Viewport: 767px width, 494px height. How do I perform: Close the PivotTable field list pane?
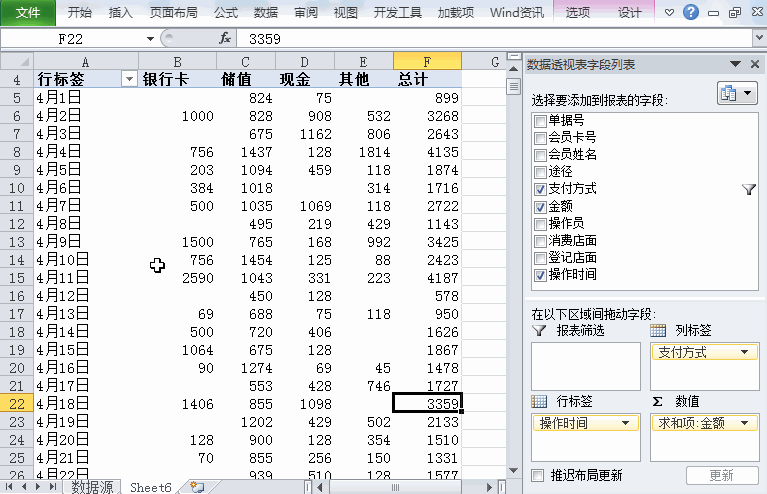coord(755,64)
